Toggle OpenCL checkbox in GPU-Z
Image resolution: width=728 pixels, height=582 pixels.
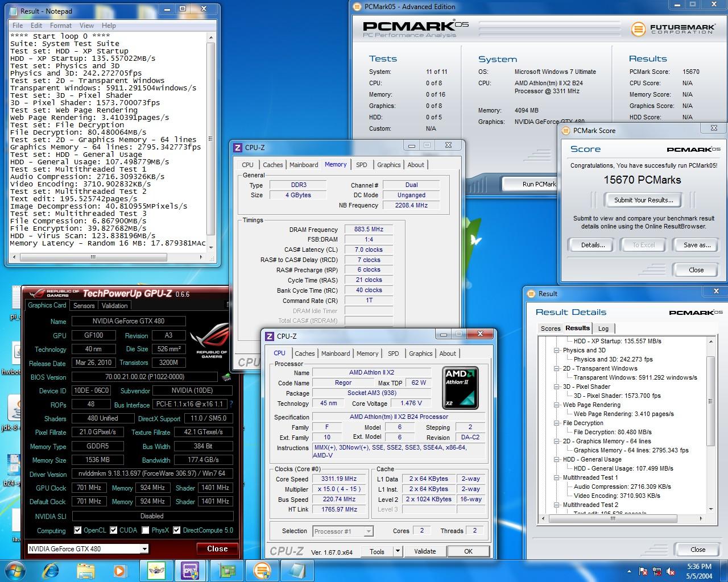[78, 530]
